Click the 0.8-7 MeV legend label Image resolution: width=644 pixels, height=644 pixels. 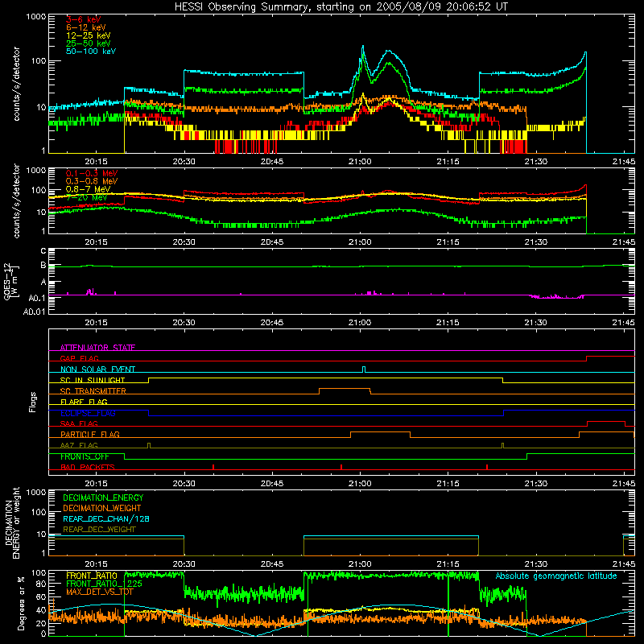(89, 189)
